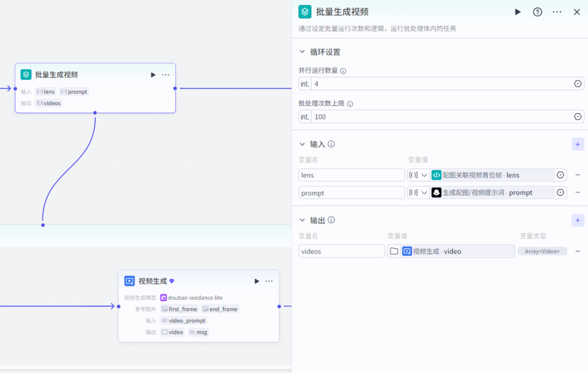Click the right output port of 视频生成 node

click(x=279, y=307)
